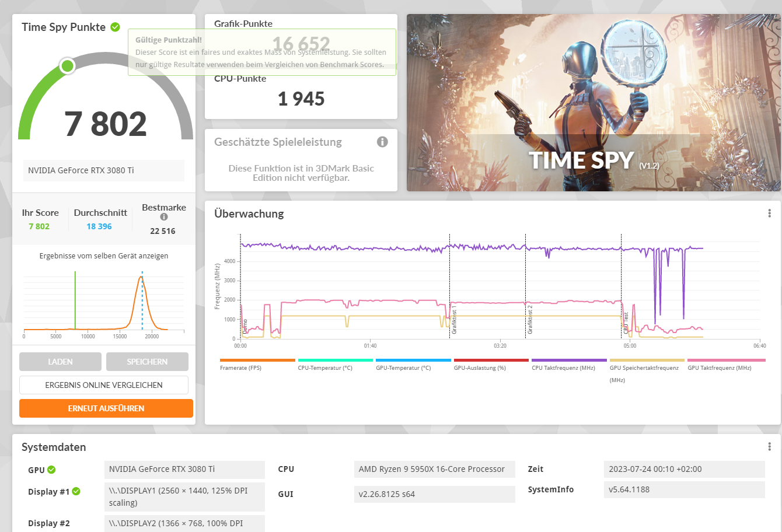Click the green knob on score gauge
This screenshot has width=782, height=532.
(67, 65)
